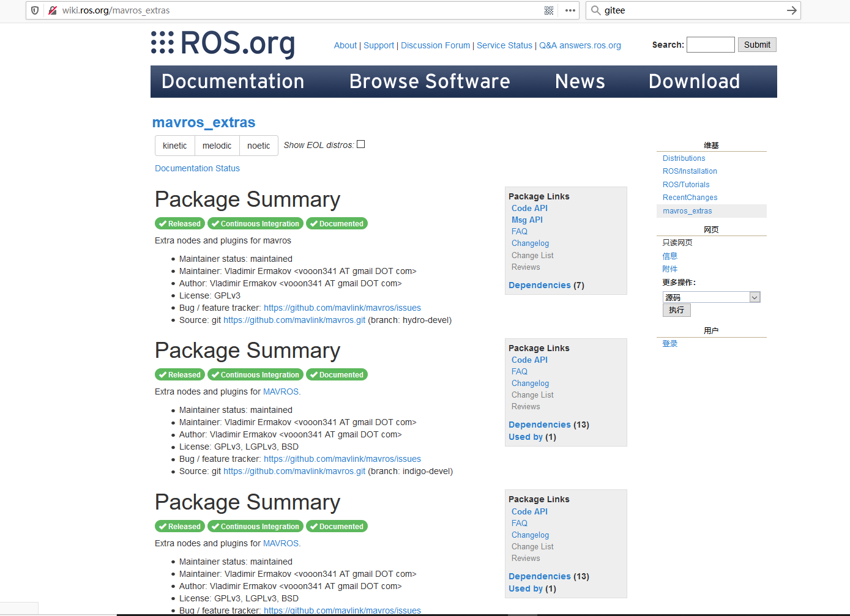Open the connection not secure padlock icon

[x=53, y=10]
